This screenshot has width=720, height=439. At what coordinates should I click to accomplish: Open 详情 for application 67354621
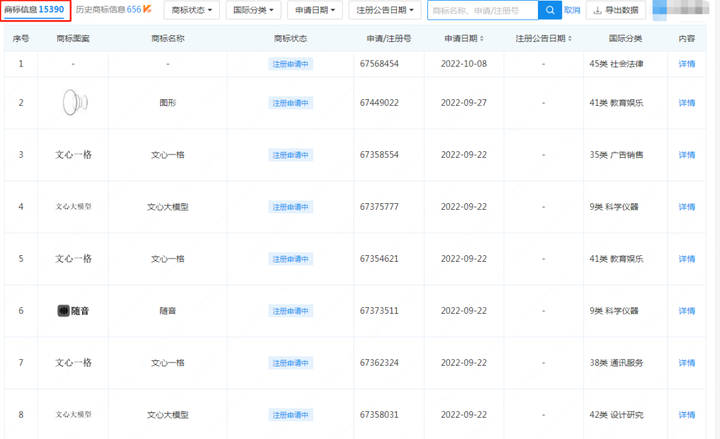coord(686,259)
